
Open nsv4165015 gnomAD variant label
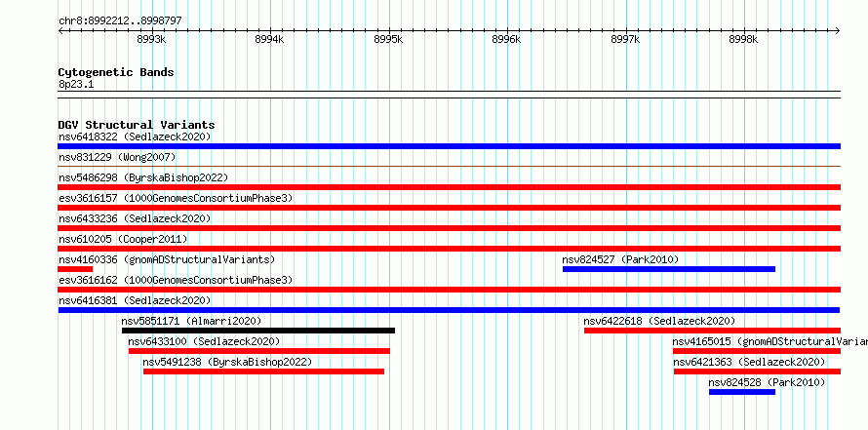[x=770, y=341]
